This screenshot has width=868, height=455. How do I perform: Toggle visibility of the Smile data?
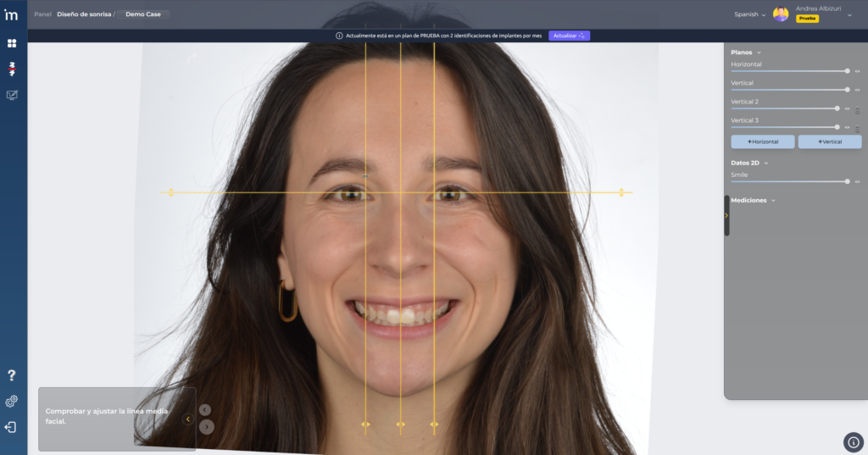pos(857,181)
